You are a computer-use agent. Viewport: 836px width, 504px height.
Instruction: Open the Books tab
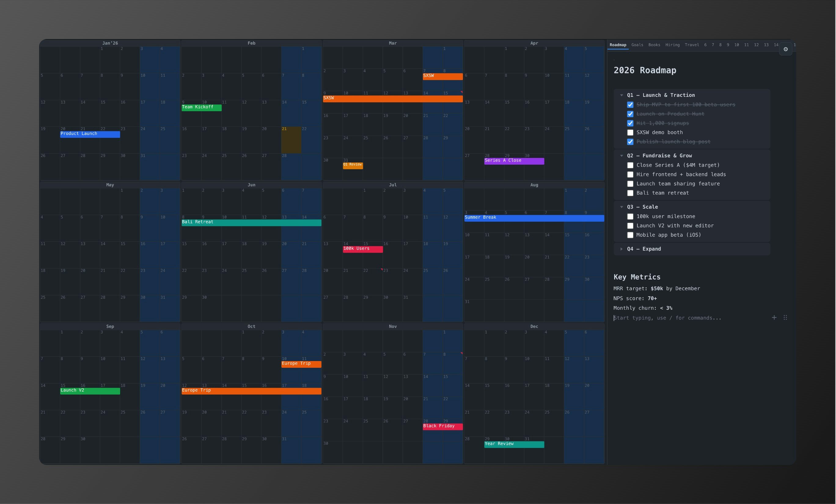point(654,45)
